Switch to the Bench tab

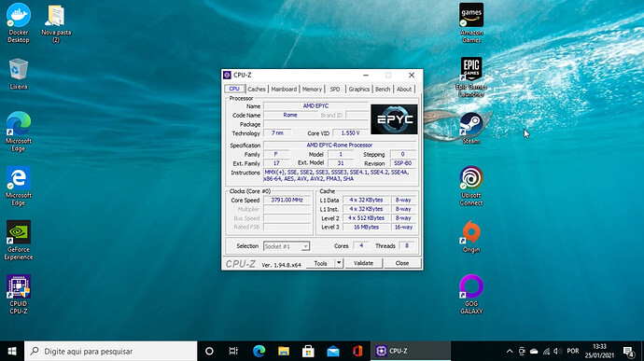coord(383,90)
